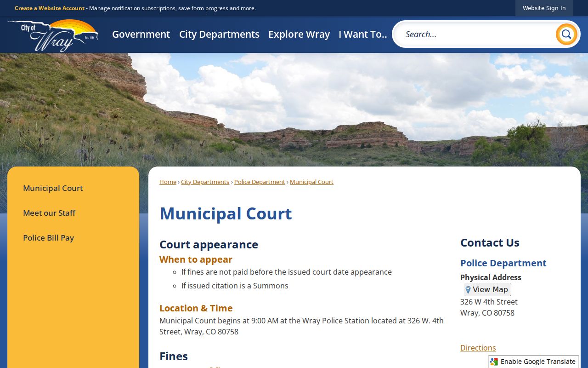Click the City of Wray logo
The height and width of the screenshot is (368, 588).
53,35
